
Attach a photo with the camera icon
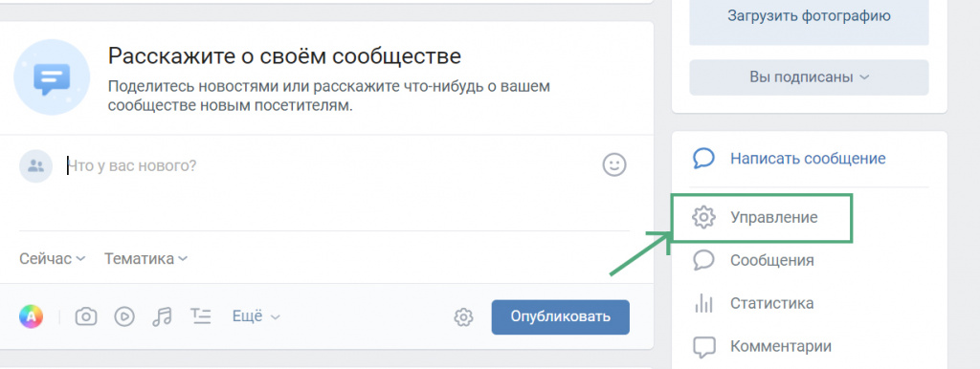[x=86, y=316]
